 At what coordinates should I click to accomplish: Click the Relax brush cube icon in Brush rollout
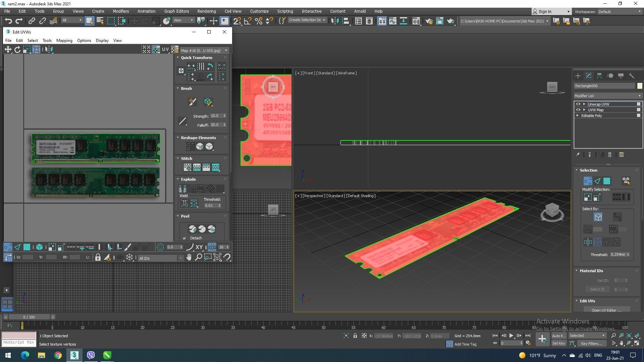coord(208,102)
